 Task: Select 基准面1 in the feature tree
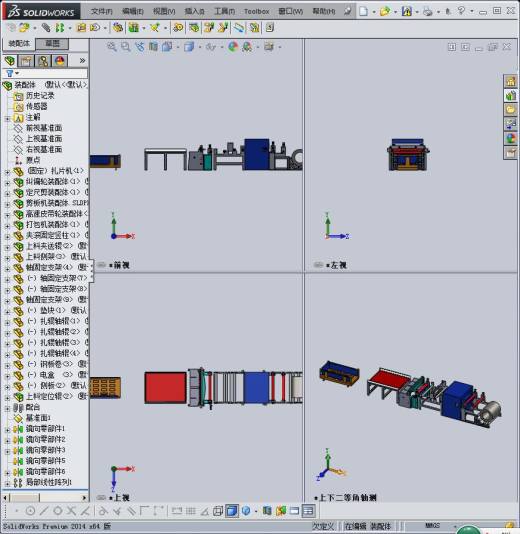click(x=38, y=418)
